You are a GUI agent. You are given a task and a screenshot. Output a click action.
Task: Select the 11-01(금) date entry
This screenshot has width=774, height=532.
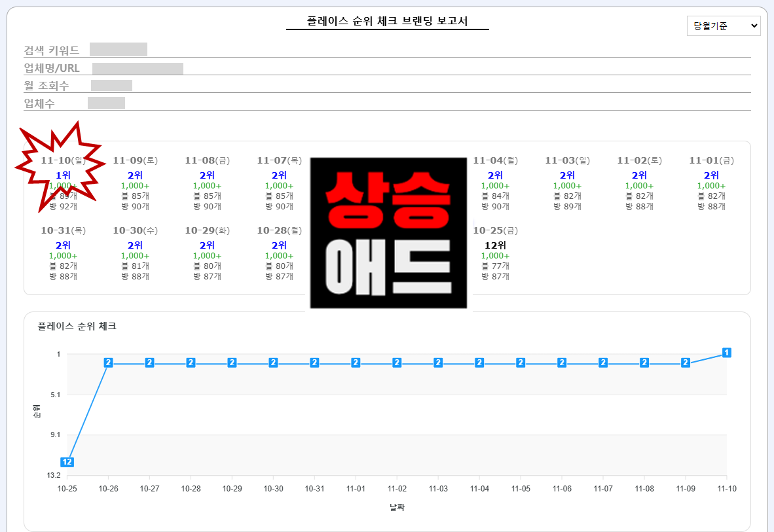coord(712,160)
